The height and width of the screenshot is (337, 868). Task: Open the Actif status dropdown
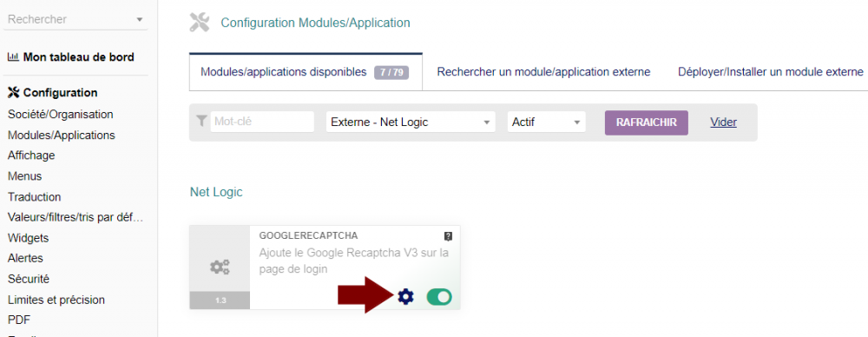pyautogui.click(x=546, y=122)
